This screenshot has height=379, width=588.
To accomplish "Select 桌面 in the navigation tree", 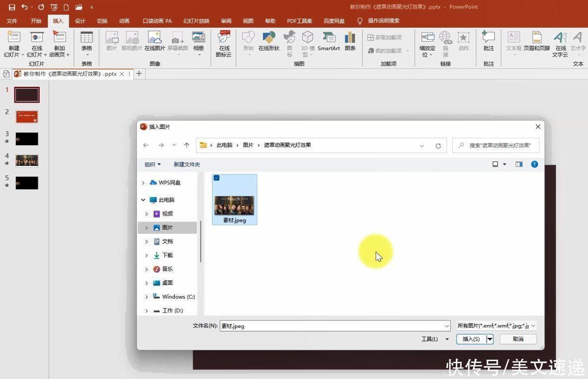I will pyautogui.click(x=167, y=283).
